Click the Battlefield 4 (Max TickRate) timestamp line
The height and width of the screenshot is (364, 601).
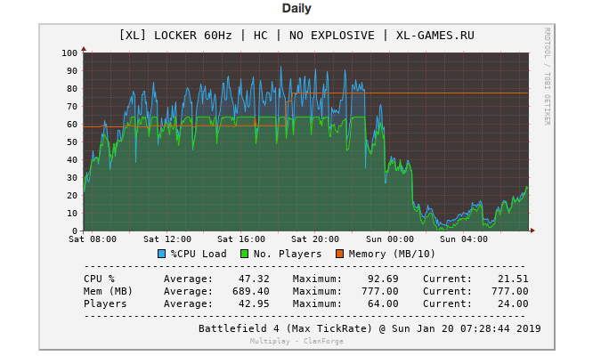[x=369, y=328]
